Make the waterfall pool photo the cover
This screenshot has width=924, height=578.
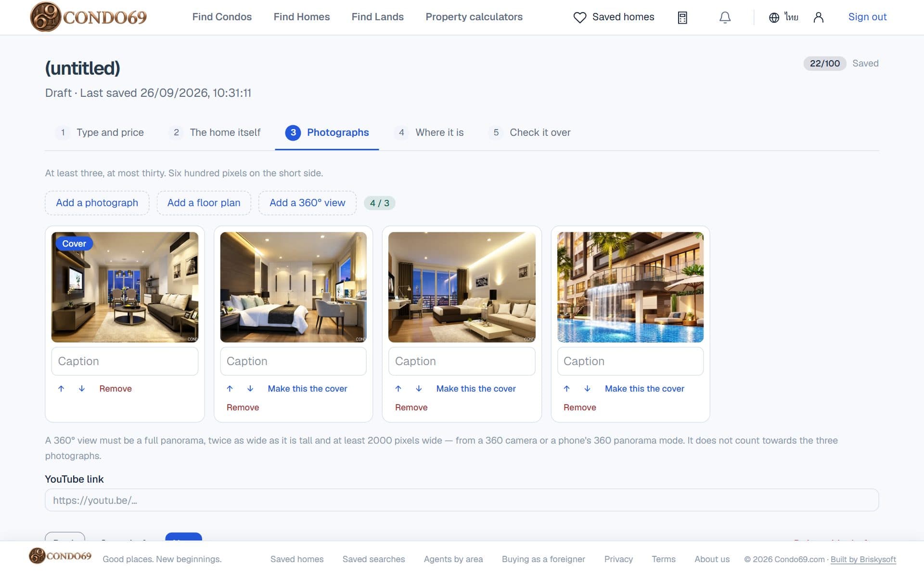pyautogui.click(x=644, y=389)
